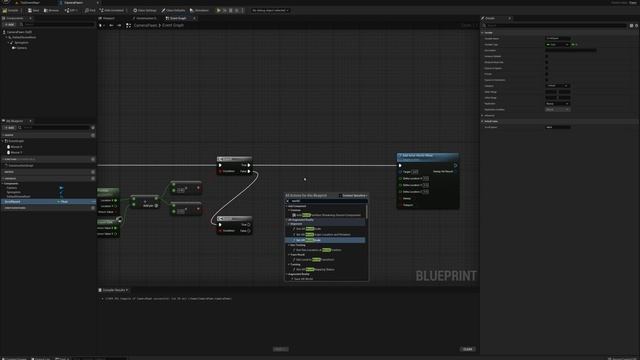Focus the Components panel search field
Screen dimensions: 640x360
tap(56, 25)
